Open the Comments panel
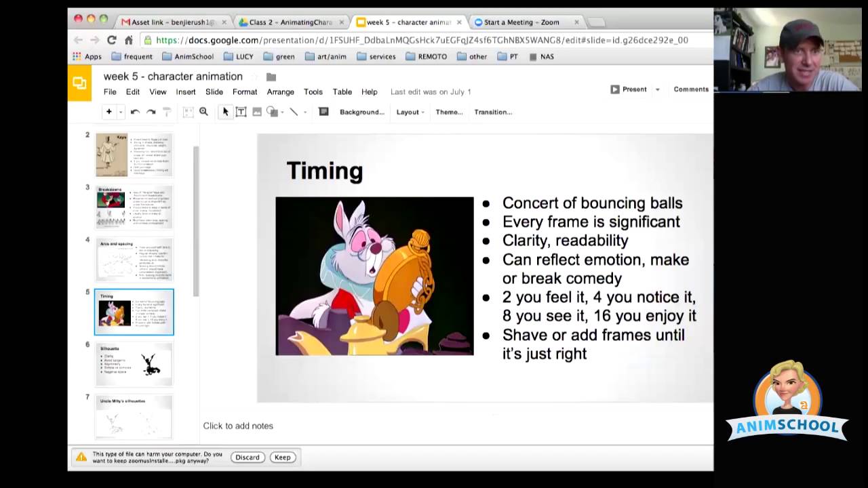This screenshot has width=868, height=488. pos(691,89)
